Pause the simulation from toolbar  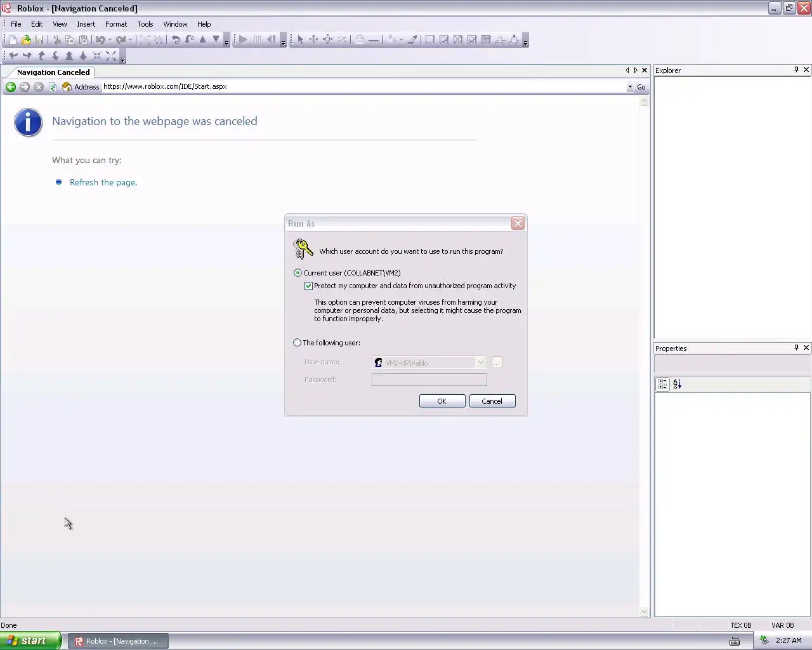[258, 39]
